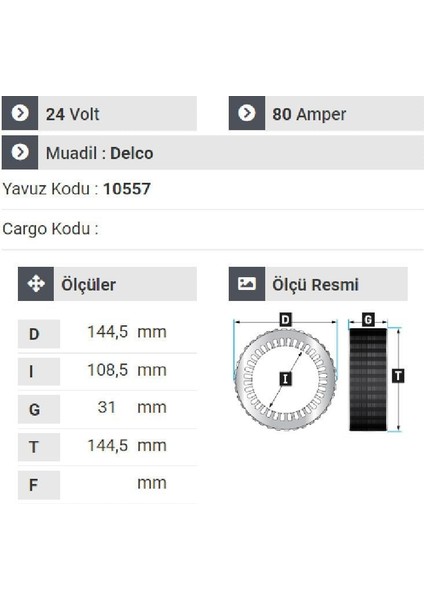Open the Ölçü Resmi section header

318,284
